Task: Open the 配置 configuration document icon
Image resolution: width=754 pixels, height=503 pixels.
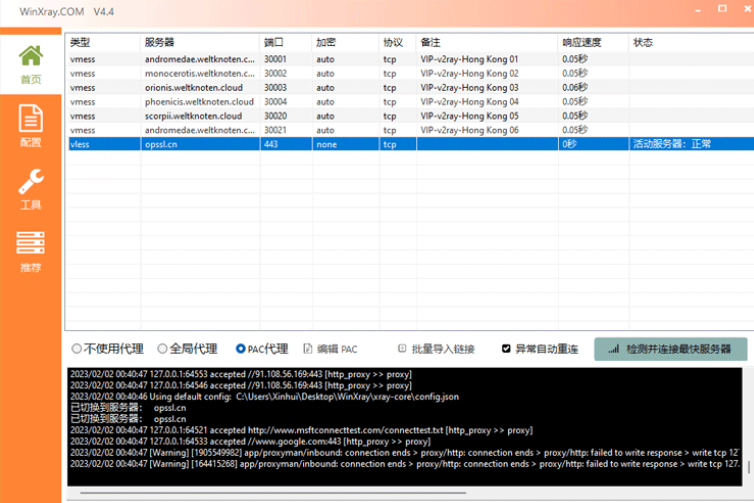Action: pyautogui.click(x=31, y=118)
